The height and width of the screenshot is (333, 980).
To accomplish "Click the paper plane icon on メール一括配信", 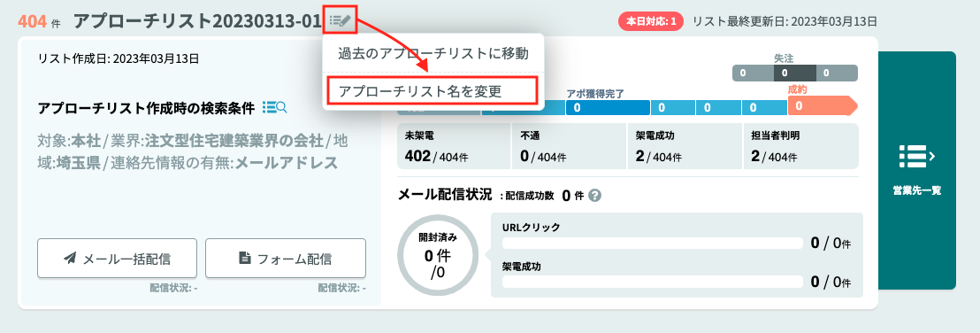I will (70, 258).
